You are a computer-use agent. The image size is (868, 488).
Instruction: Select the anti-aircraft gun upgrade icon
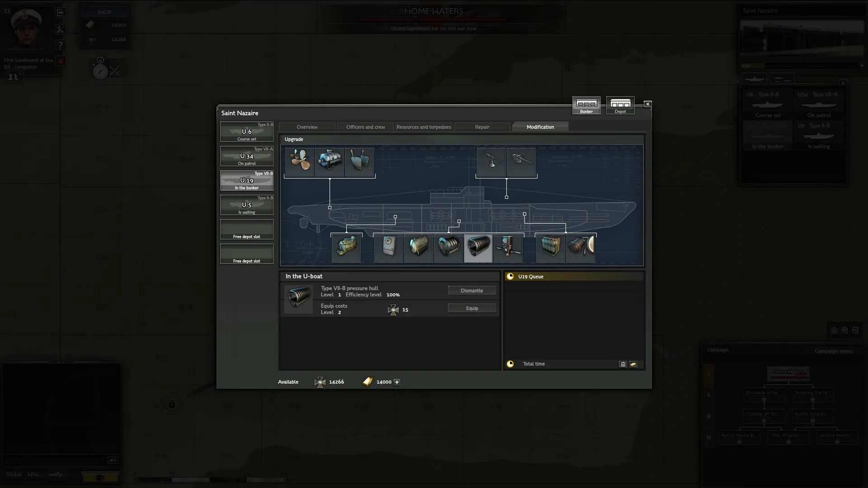(491, 161)
